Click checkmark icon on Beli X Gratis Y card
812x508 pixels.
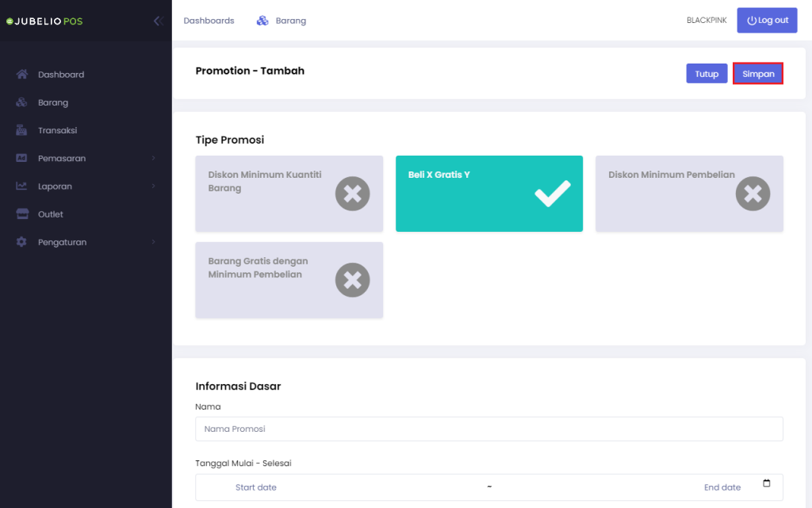(x=553, y=194)
